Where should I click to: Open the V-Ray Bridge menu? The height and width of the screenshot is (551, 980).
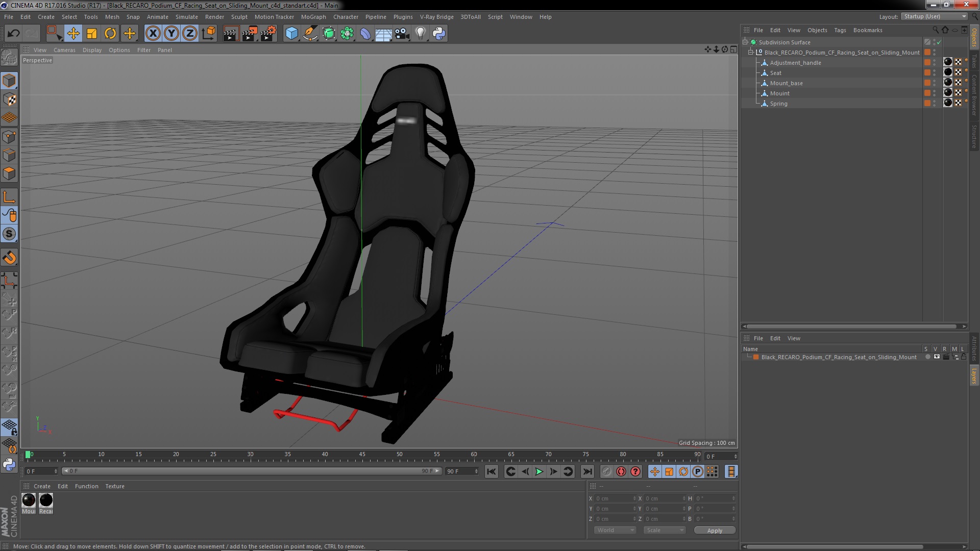(437, 17)
